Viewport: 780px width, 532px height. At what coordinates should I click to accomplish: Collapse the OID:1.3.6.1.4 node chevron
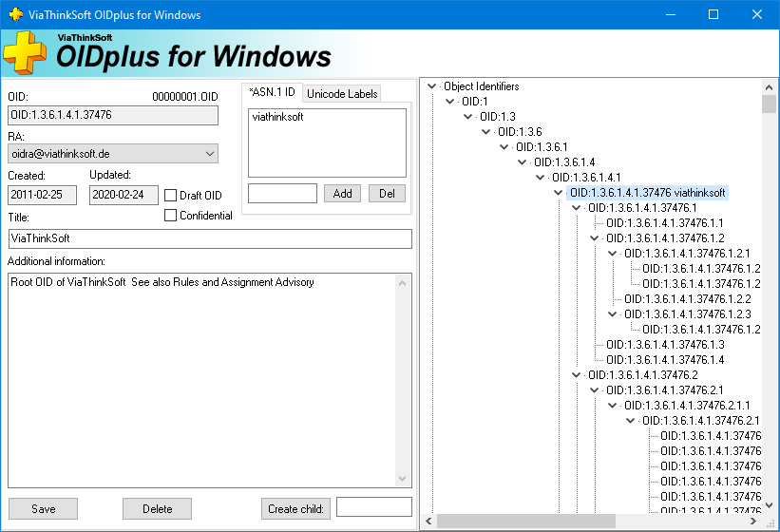(x=522, y=162)
